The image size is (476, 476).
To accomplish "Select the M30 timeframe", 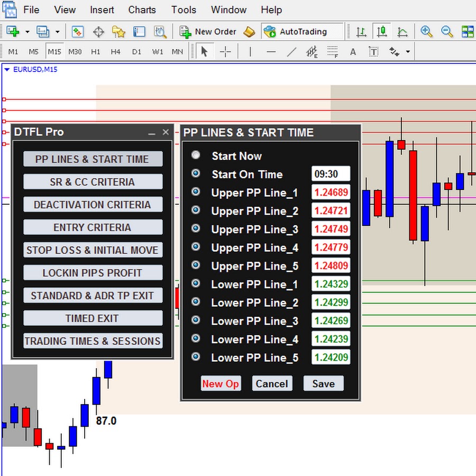I will point(75,52).
